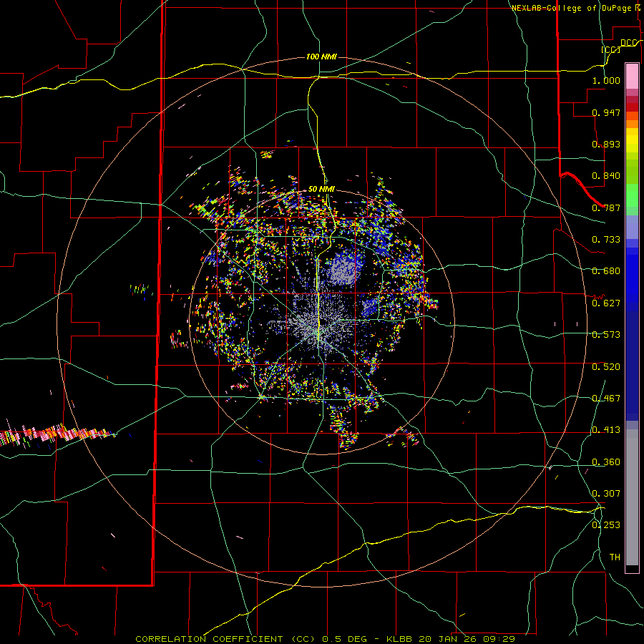Pick the pink segment of the color bar
The height and width of the screenshot is (644, 644).
coord(632,76)
